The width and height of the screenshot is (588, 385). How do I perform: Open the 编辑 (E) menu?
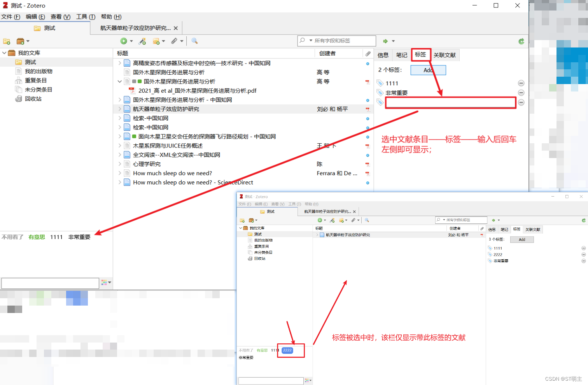click(35, 17)
